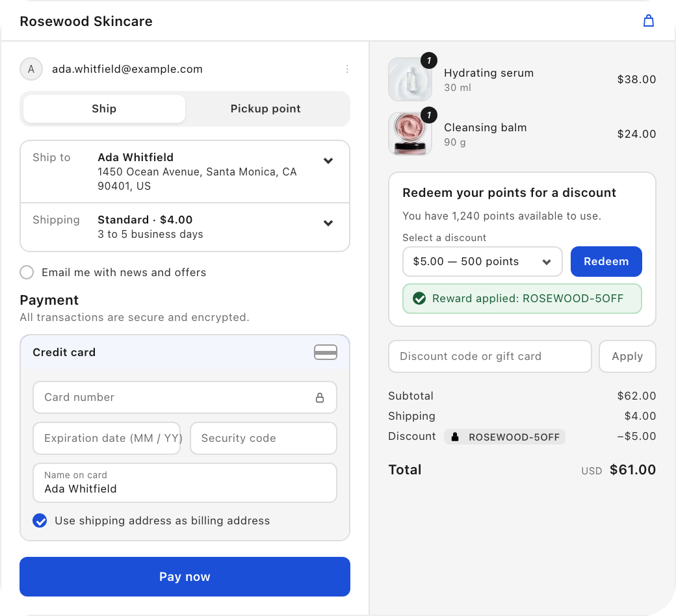Select the Ship tab

(x=105, y=109)
